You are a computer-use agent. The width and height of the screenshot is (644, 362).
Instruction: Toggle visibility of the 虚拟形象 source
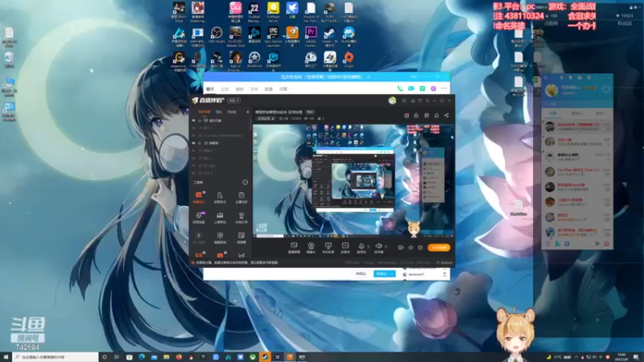coord(193,121)
